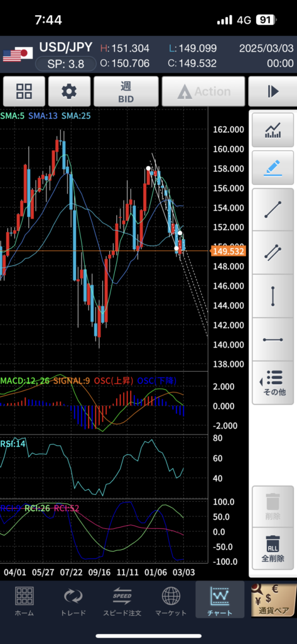Viewport: 297px width, 644px height.
Task: Go to the ホーム tab
Action: 24,601
